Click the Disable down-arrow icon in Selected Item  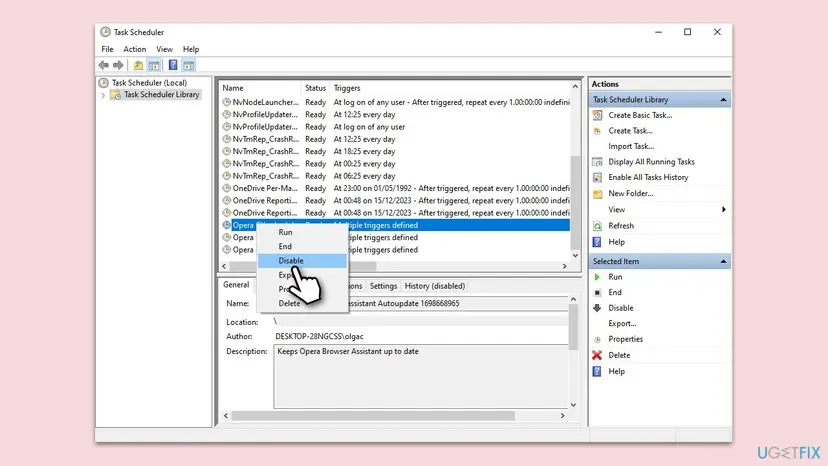[x=597, y=308]
